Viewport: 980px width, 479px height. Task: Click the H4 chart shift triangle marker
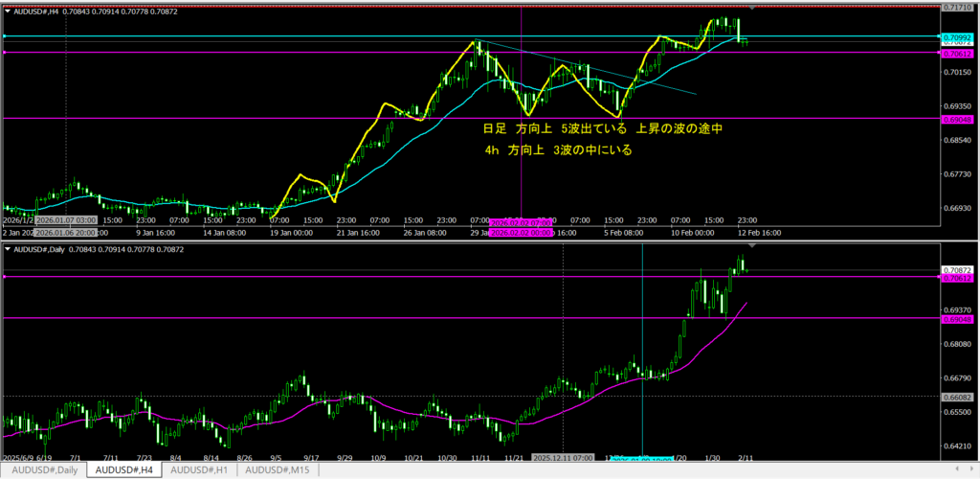751,9
